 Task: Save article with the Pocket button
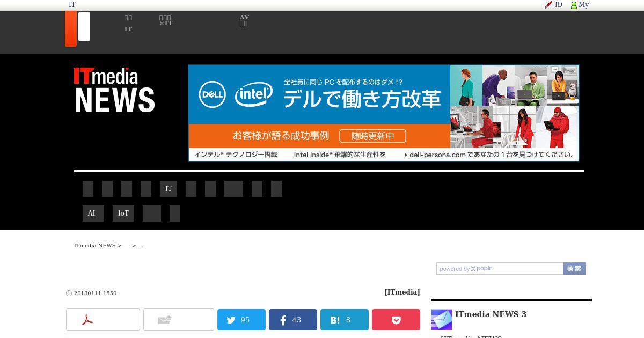pyautogui.click(x=396, y=320)
